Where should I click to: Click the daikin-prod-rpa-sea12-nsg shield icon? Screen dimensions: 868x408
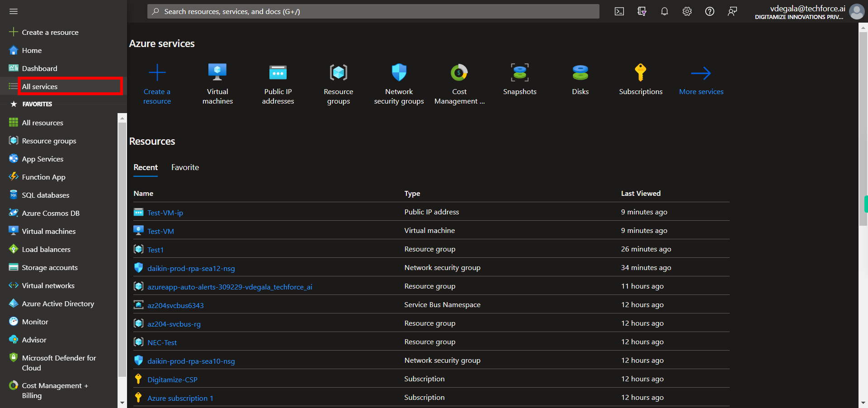138,268
